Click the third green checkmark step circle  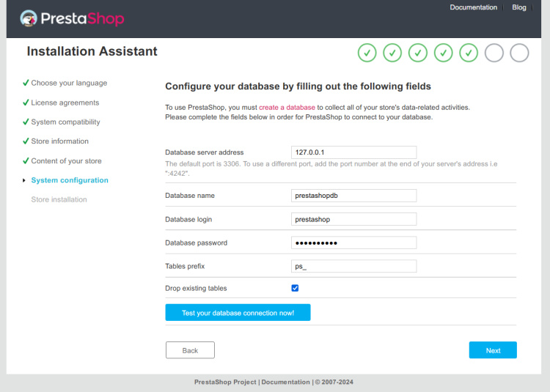(x=418, y=53)
